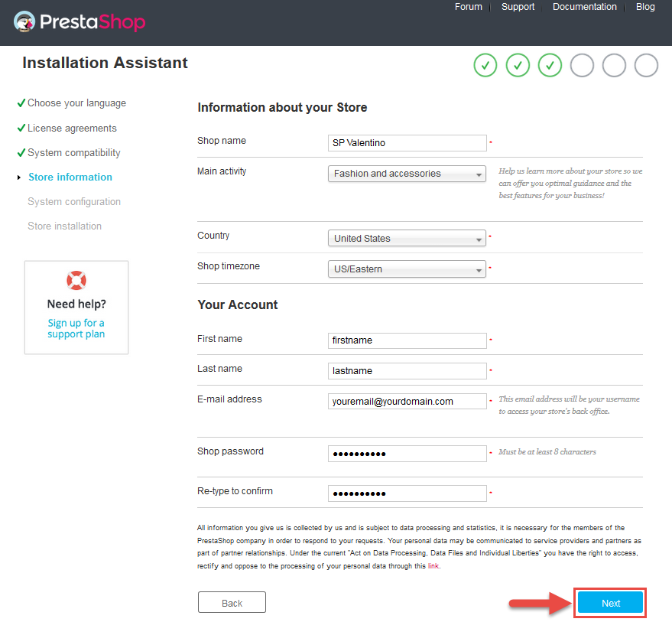
Task: Open the Forum menu link
Action: [469, 7]
